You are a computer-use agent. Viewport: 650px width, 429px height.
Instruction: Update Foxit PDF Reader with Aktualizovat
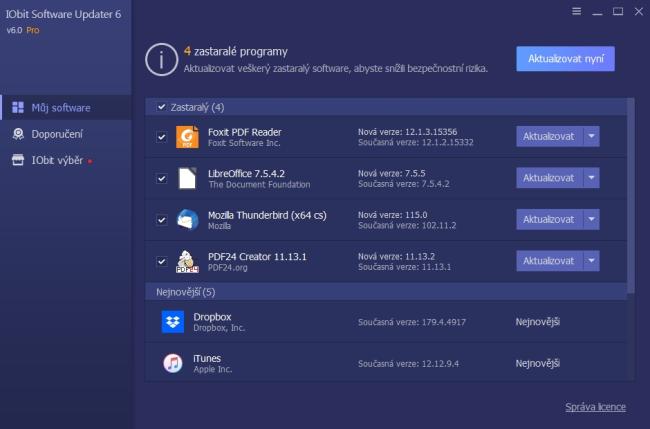(x=549, y=136)
